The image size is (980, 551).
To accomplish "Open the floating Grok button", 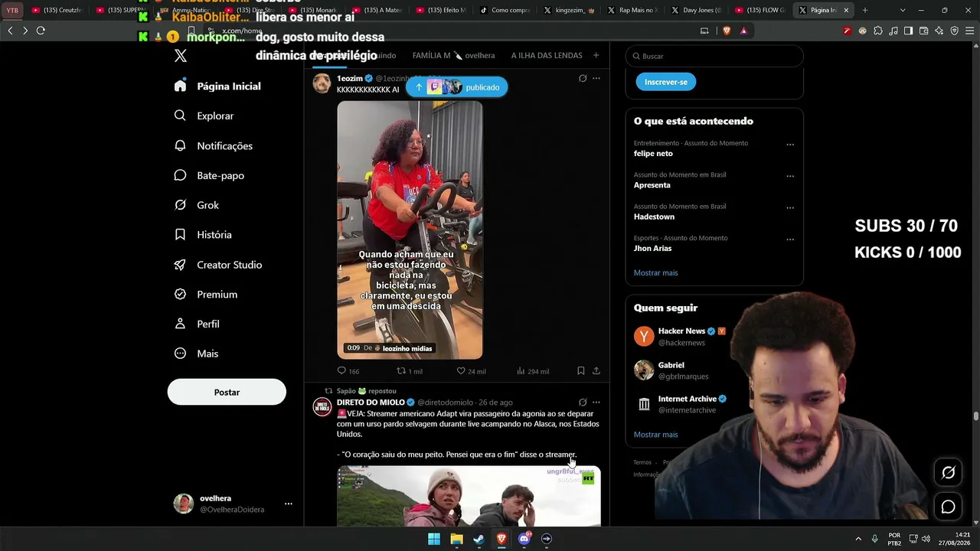I will 948,473.
